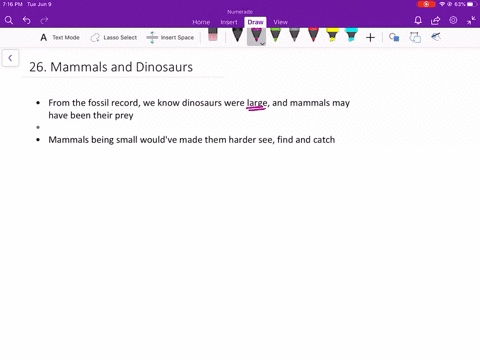Go back with the left chevron
480x360 pixels.
pyautogui.click(x=10, y=58)
